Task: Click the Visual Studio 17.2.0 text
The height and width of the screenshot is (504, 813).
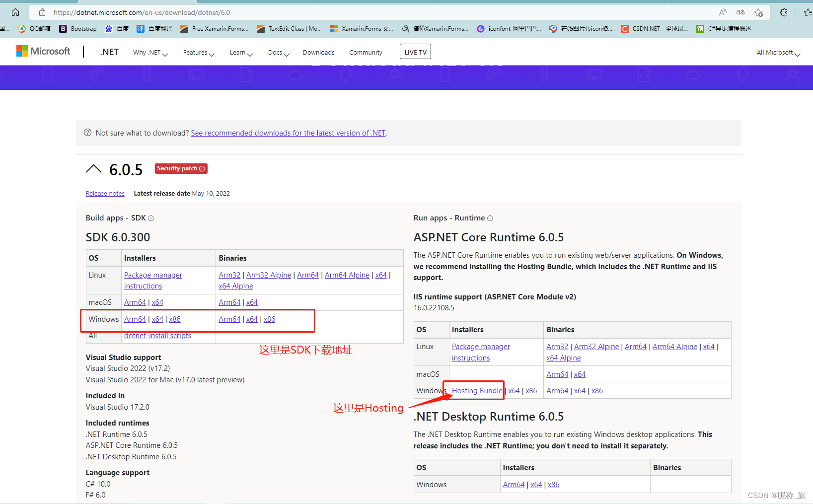Action: [x=117, y=407]
